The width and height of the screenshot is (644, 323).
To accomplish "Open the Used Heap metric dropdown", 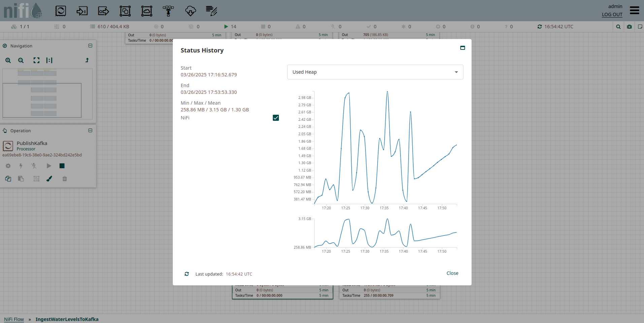I will tap(375, 72).
